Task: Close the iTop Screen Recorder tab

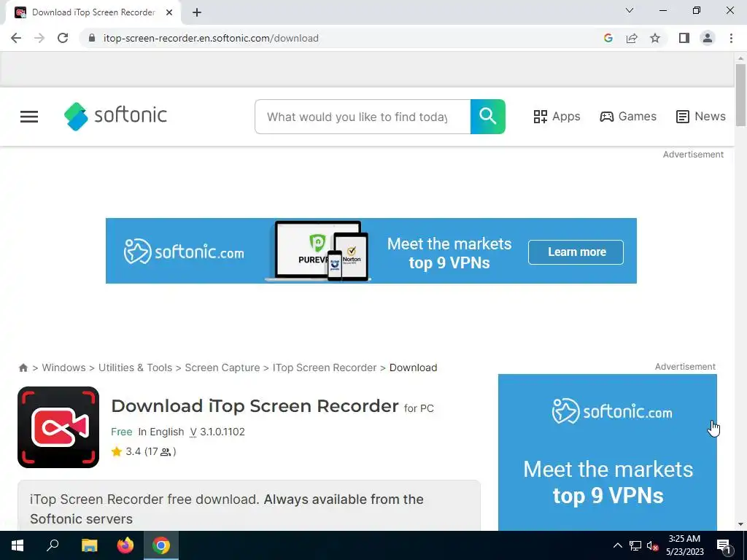Action: click(169, 12)
